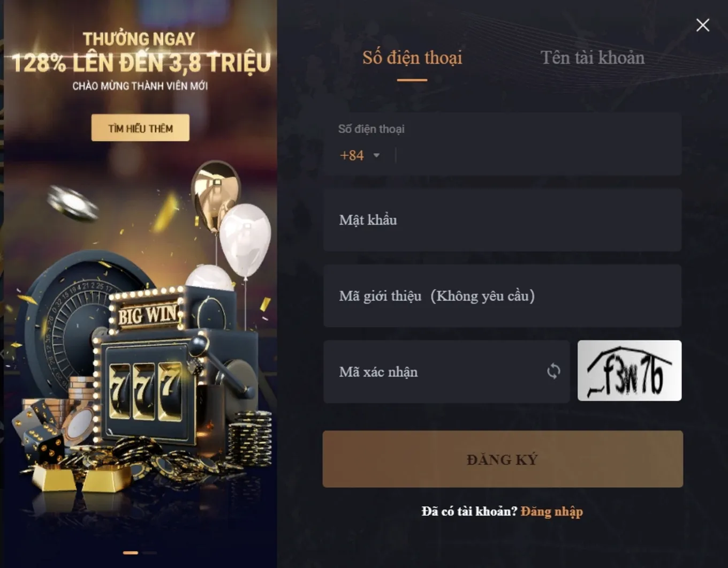Click the Mã giới thiệu referral field
Screen dimensions: 728x568
[x=502, y=296]
